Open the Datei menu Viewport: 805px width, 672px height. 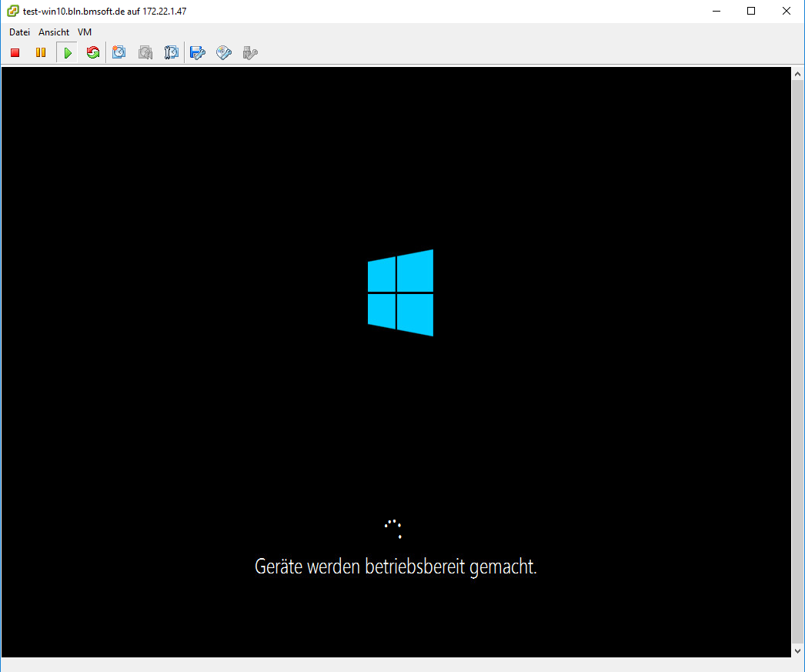click(x=19, y=32)
